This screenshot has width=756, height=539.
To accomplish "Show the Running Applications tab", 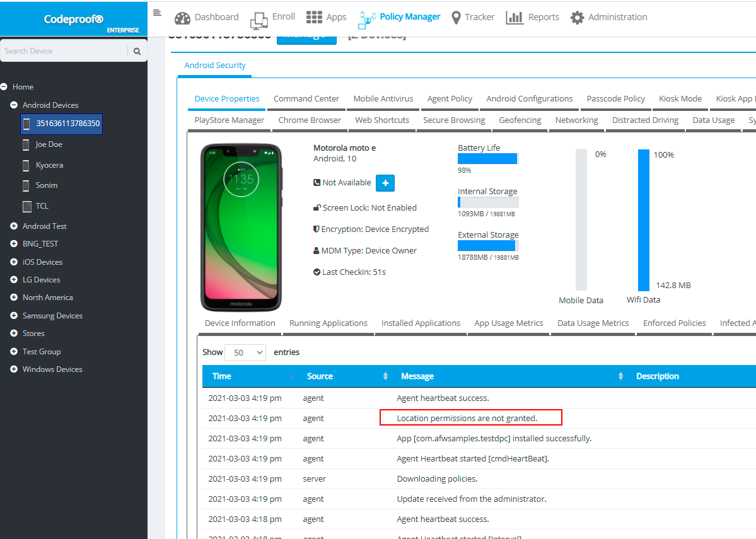I will 329,323.
